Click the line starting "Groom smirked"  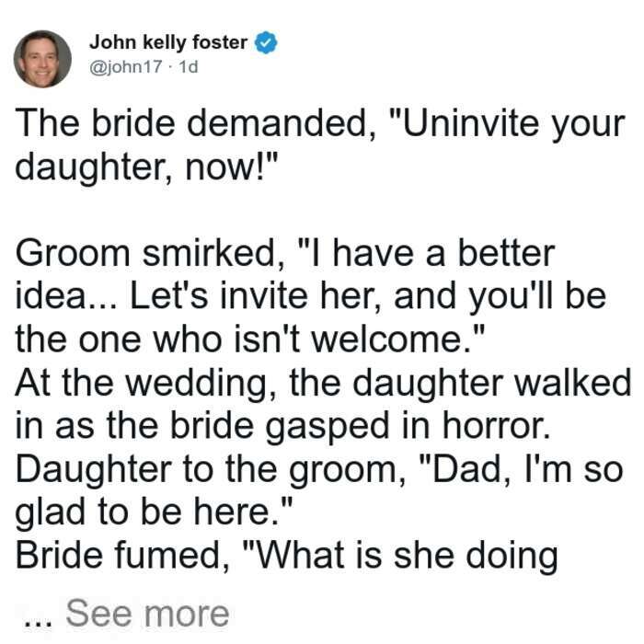click(x=285, y=254)
